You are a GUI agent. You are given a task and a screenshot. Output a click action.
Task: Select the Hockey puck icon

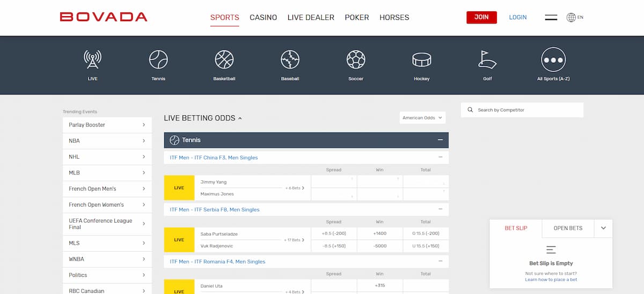pyautogui.click(x=422, y=60)
